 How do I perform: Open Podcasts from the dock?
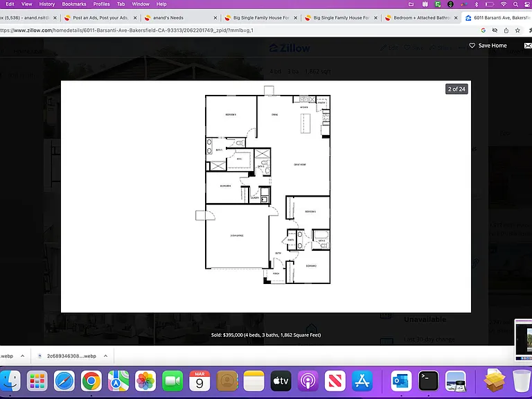click(x=308, y=381)
